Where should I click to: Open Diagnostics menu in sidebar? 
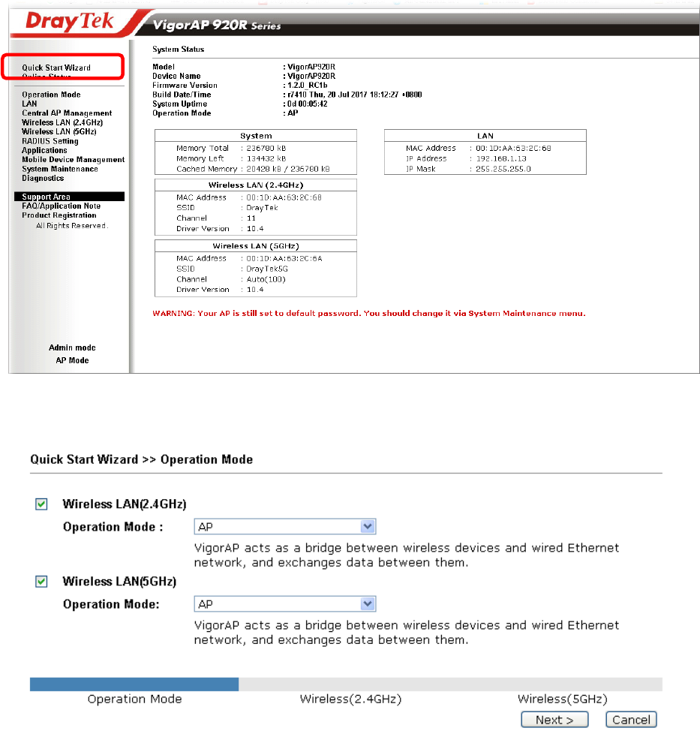coord(43,178)
